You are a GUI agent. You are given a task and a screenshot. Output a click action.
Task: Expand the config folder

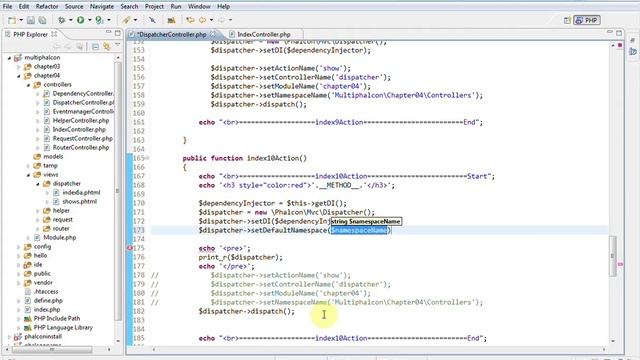tap(19, 247)
